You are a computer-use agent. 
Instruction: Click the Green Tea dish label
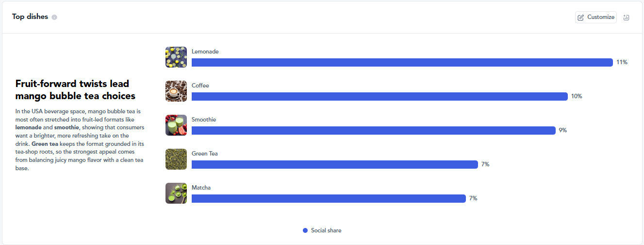pyautogui.click(x=205, y=154)
